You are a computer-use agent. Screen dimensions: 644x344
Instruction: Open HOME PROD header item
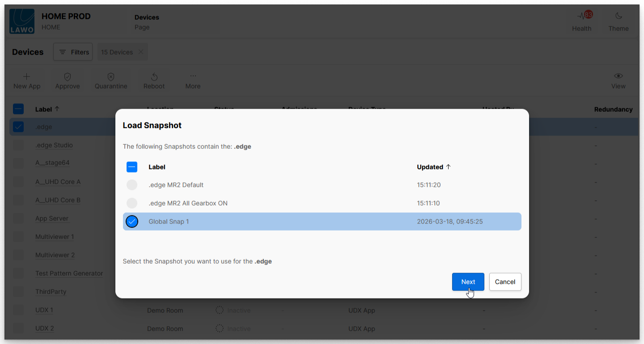[x=66, y=21]
